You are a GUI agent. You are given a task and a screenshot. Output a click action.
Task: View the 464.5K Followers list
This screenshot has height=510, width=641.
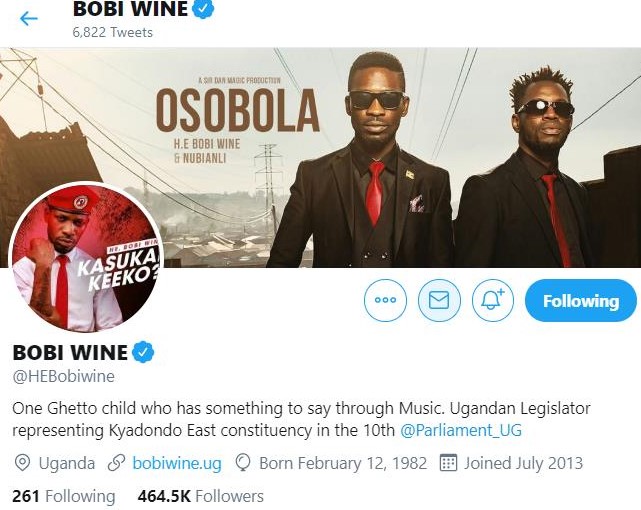point(201,496)
